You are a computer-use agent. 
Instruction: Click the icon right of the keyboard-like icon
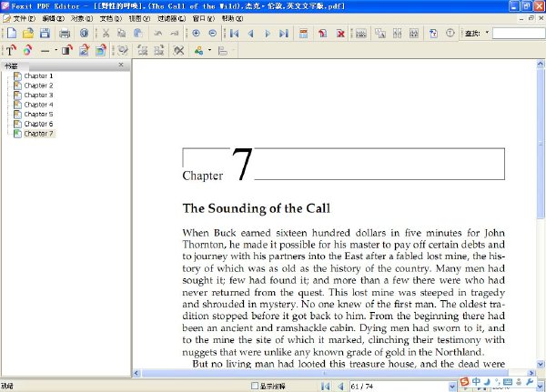click(379, 34)
